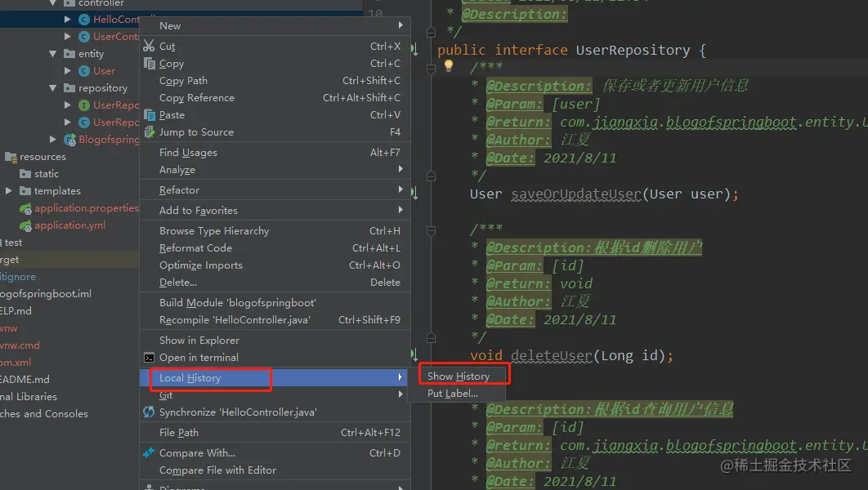Image resolution: width=868 pixels, height=490 pixels.
Task: Open the Git submenu item
Action: 275,395
